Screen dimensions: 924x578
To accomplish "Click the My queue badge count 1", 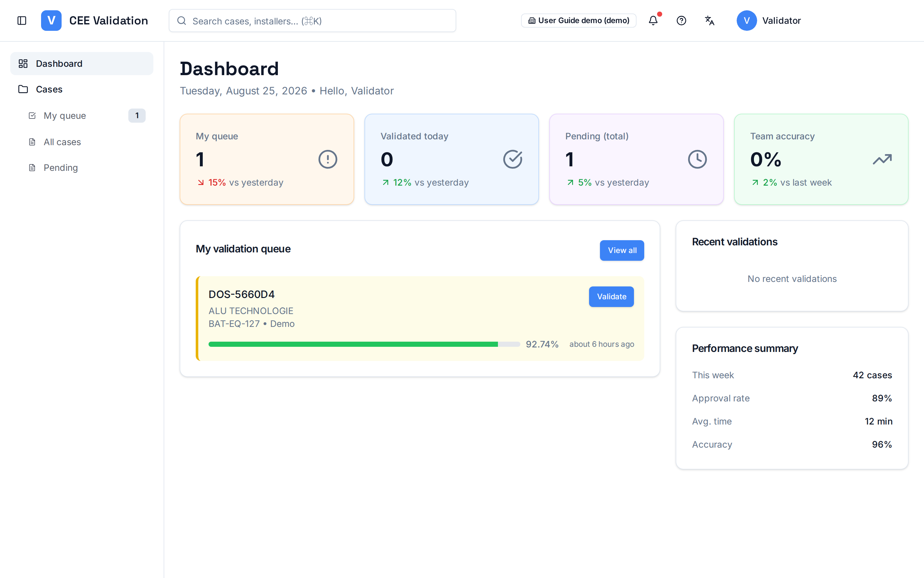I will click(x=137, y=116).
